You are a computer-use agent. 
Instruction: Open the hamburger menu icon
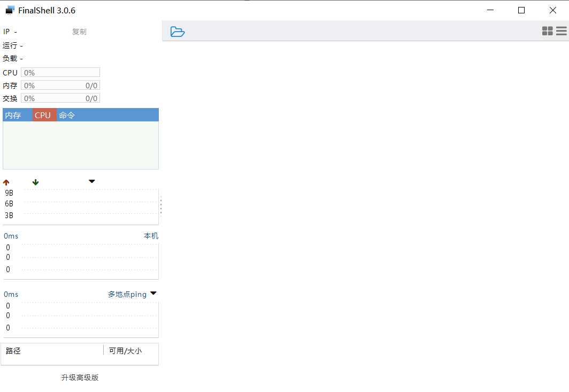click(x=562, y=31)
